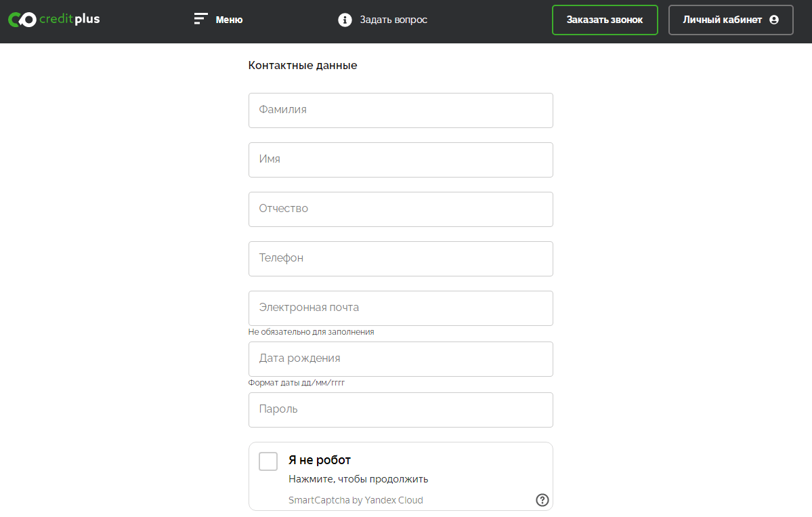Click the info icon beside Задать вопрос

click(345, 20)
